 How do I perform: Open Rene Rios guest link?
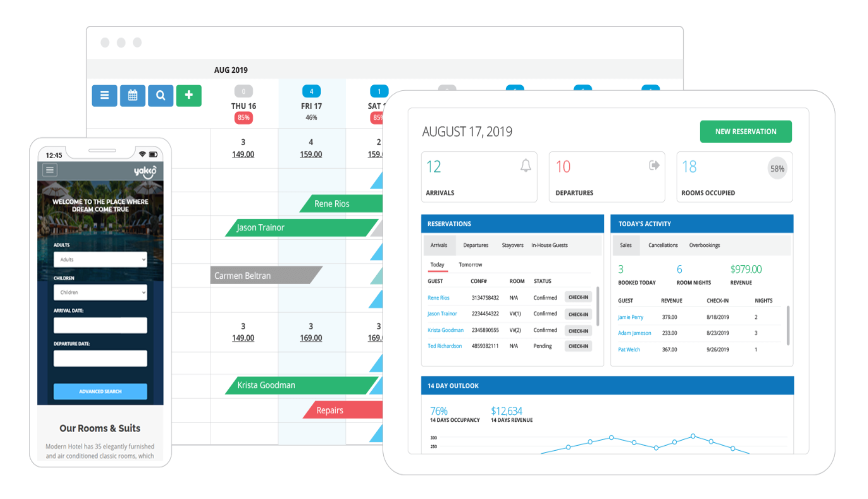438,298
